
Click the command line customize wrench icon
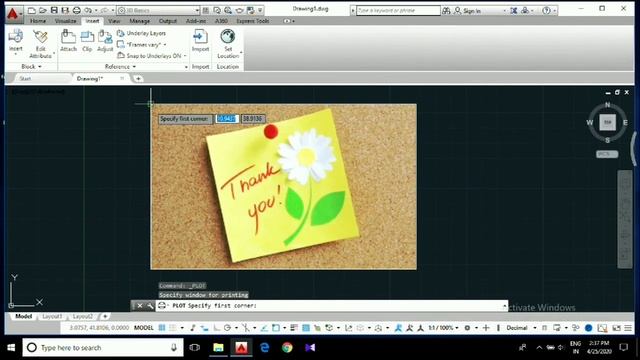click(150, 306)
